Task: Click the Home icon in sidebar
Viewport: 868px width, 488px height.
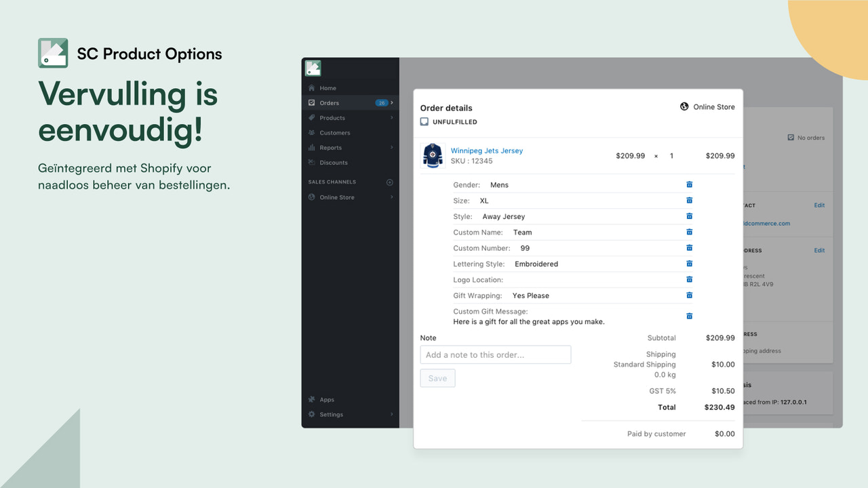Action: pos(312,88)
